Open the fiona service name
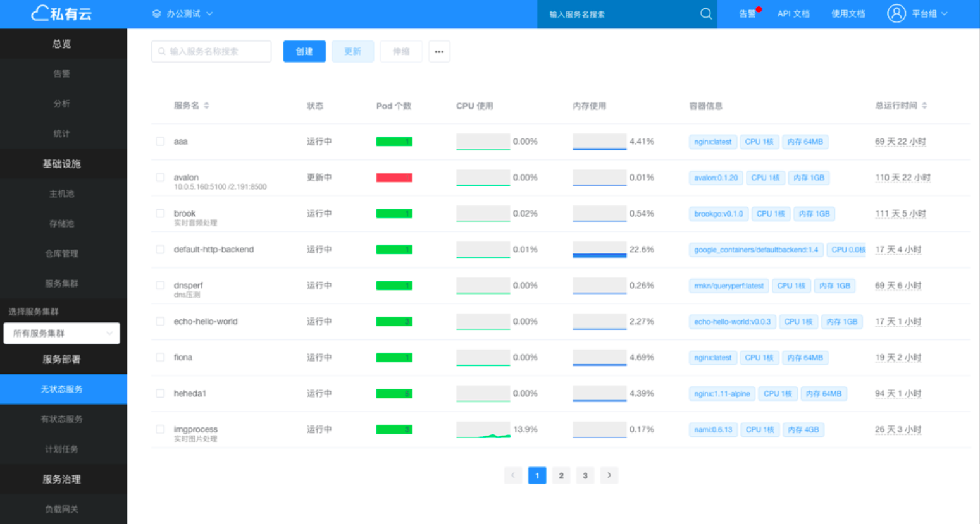This screenshot has height=524, width=980. [183, 357]
